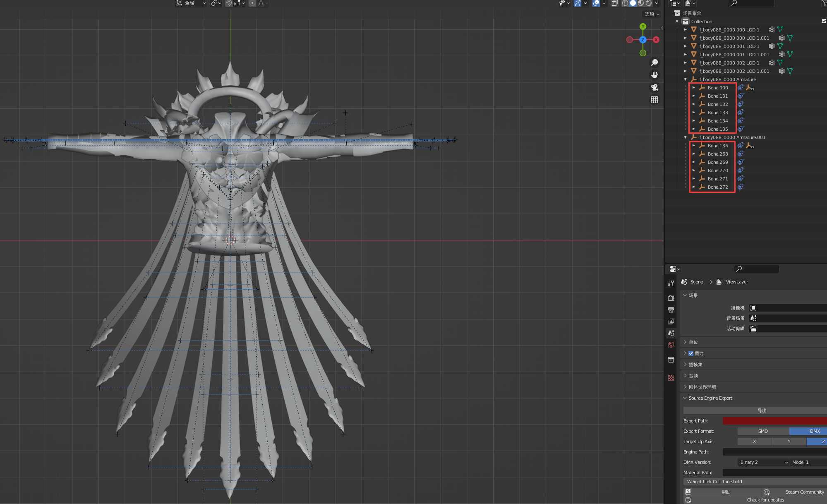Image resolution: width=827 pixels, height=504 pixels.
Task: Click the pan view hand icon
Action: 654,75
